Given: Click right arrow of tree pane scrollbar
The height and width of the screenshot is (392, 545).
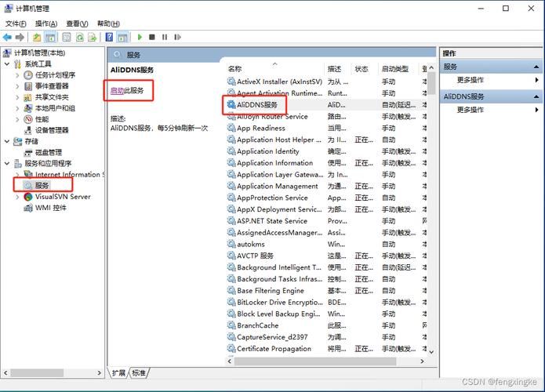Looking at the screenshot, I should tap(100, 373).
